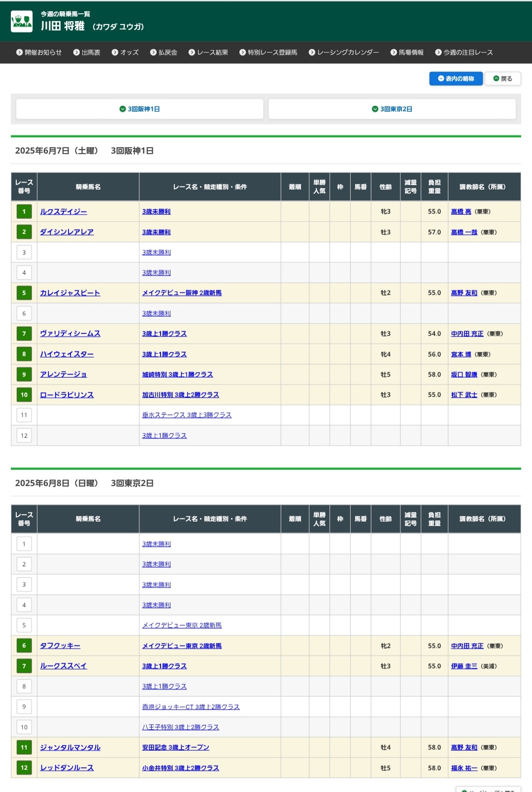Open trainer 福永 祐一
The image size is (532, 792).
464,768
